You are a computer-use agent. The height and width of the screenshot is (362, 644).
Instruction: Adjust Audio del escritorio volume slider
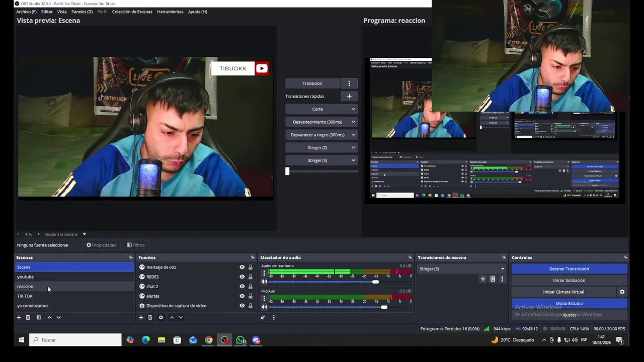[375, 282]
